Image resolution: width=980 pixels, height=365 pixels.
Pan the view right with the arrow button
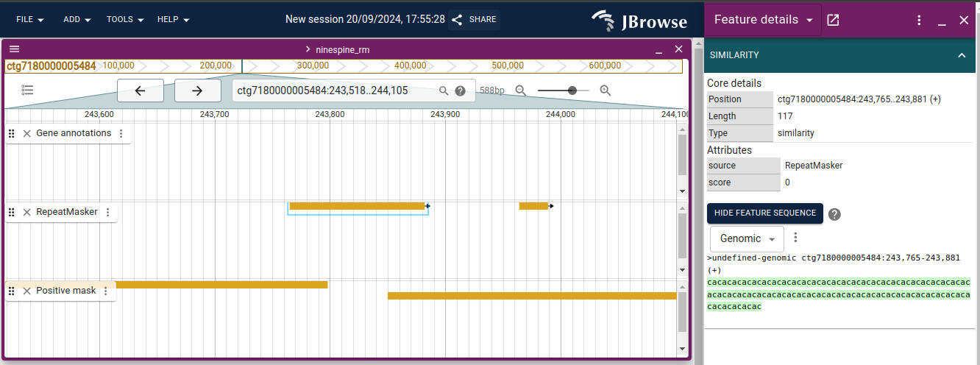[197, 91]
